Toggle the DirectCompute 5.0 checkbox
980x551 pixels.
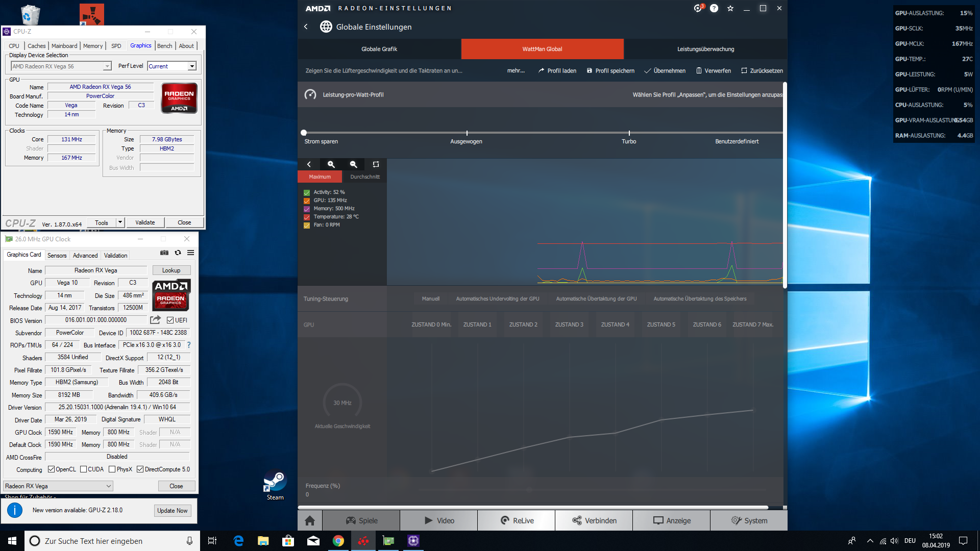coord(140,469)
